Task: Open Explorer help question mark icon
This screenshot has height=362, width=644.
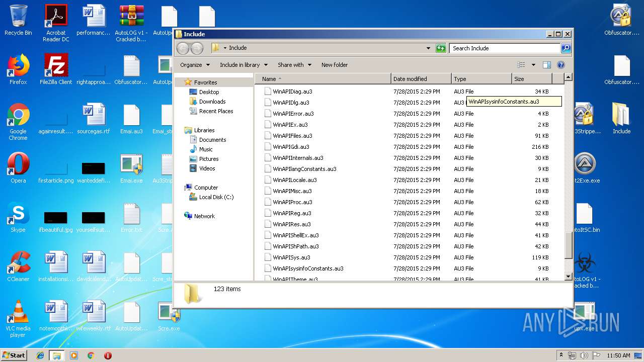Action: pos(561,65)
